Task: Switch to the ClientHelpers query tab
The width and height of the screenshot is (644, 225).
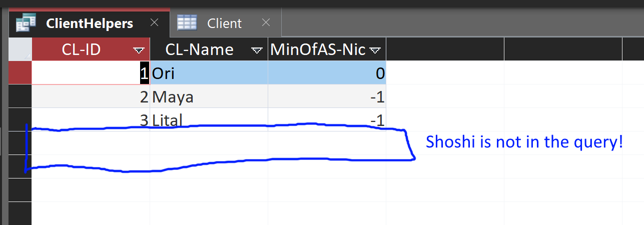Action: (90, 23)
